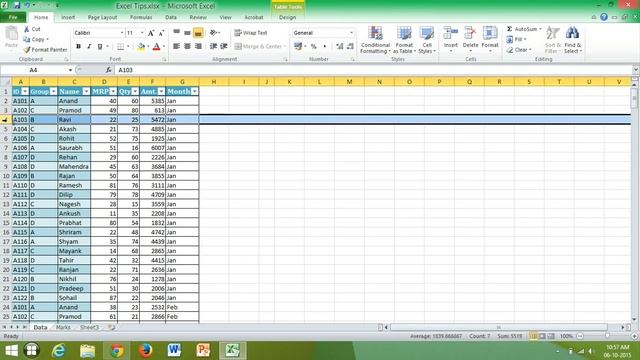The height and width of the screenshot is (360, 640).
Task: Click Merge & Center button
Action: click(260, 47)
